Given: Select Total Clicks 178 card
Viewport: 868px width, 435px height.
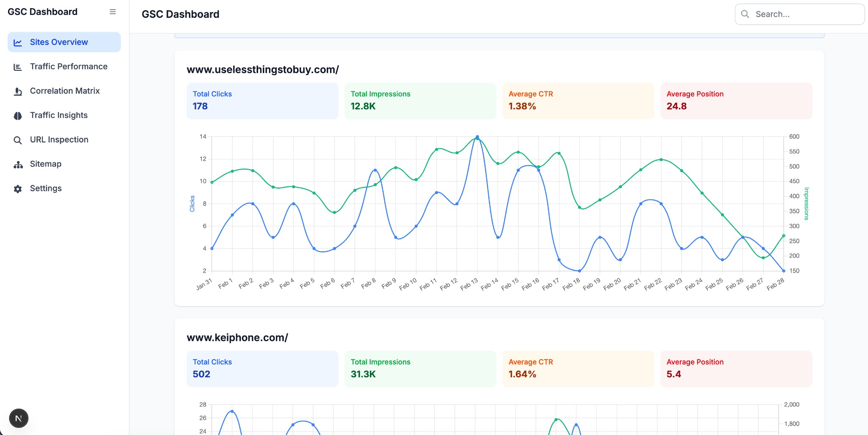Looking at the screenshot, I should pyautogui.click(x=262, y=101).
